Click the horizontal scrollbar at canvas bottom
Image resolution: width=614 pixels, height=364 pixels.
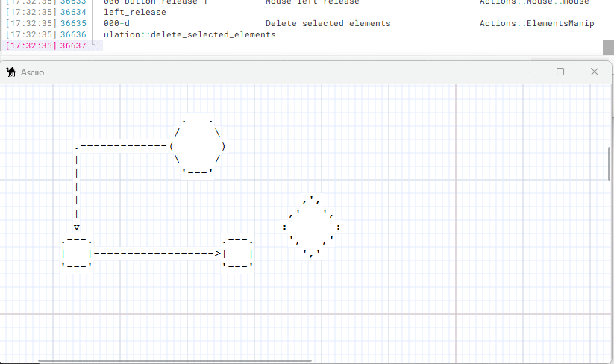pos(175,360)
